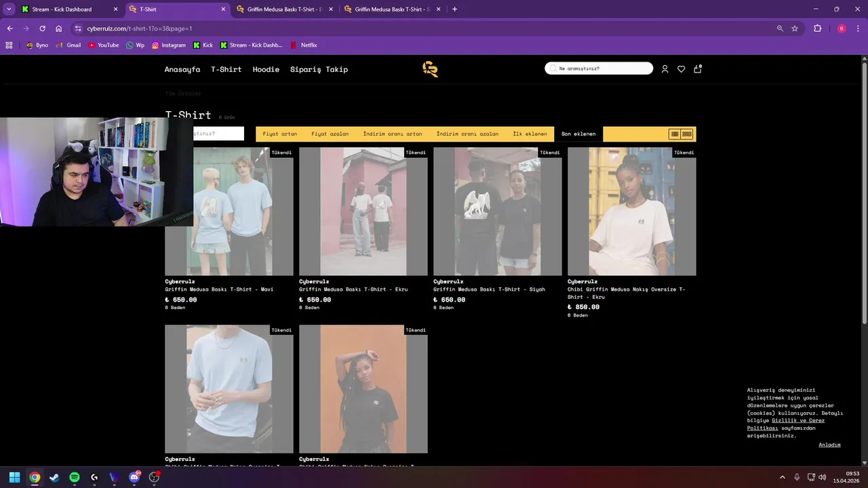Open the shopping cart icon

pyautogui.click(x=698, y=68)
